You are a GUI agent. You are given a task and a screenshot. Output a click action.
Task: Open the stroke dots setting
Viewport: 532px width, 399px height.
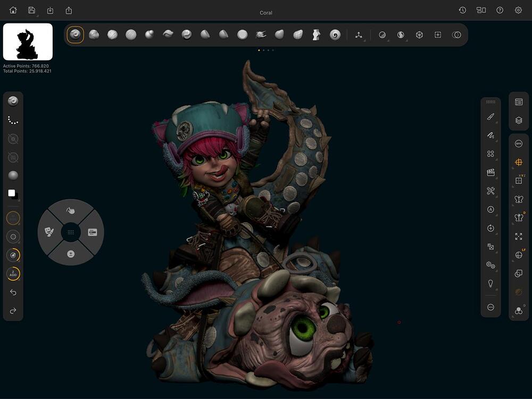(13, 121)
